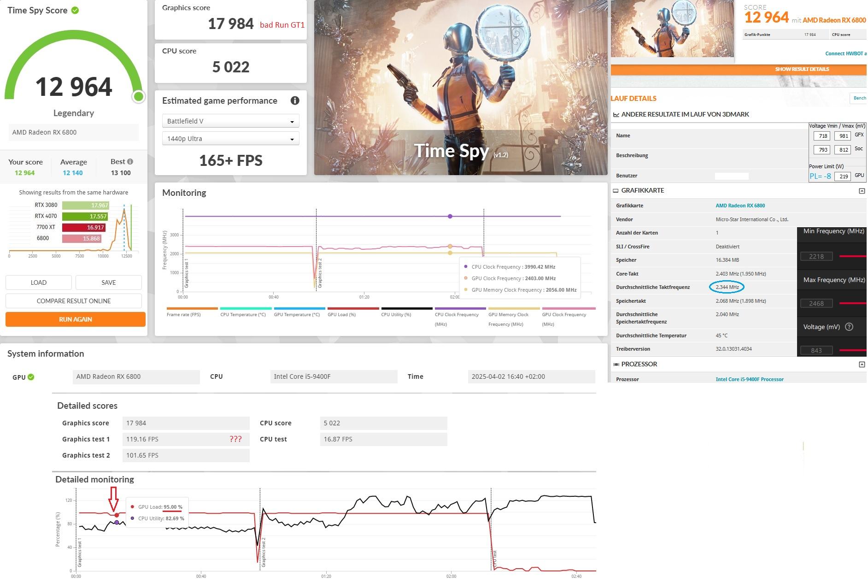Click the chart icon before ANDERE RESULTATE
This screenshot has width=868, height=588.
pyautogui.click(x=616, y=114)
